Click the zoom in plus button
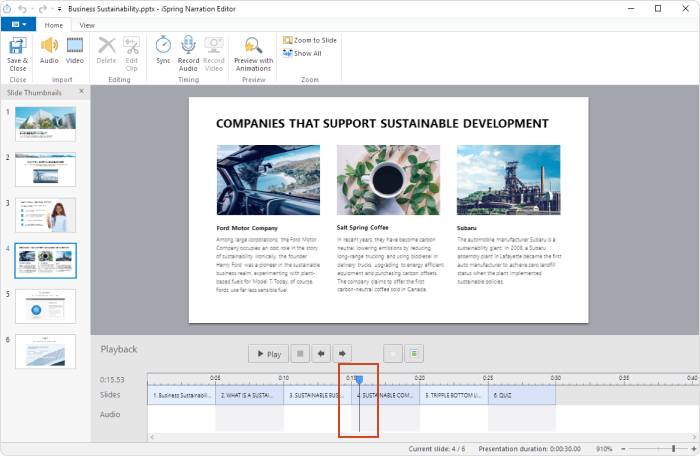Image resolution: width=700 pixels, height=456 pixels. [693, 448]
